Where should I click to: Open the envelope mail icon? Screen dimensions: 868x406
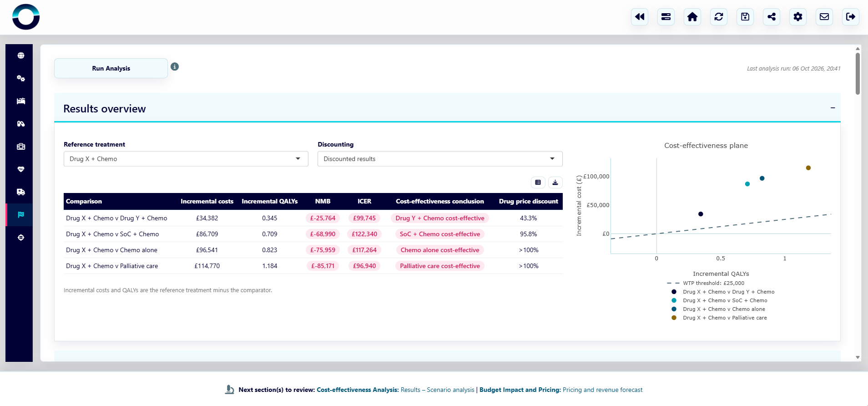click(x=824, y=17)
